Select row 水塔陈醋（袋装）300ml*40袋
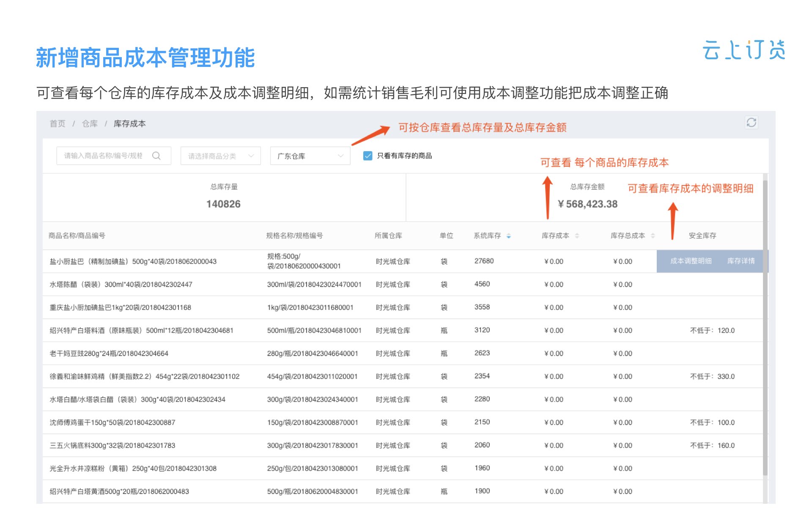Viewport: 812px width, 508px height. [403, 284]
